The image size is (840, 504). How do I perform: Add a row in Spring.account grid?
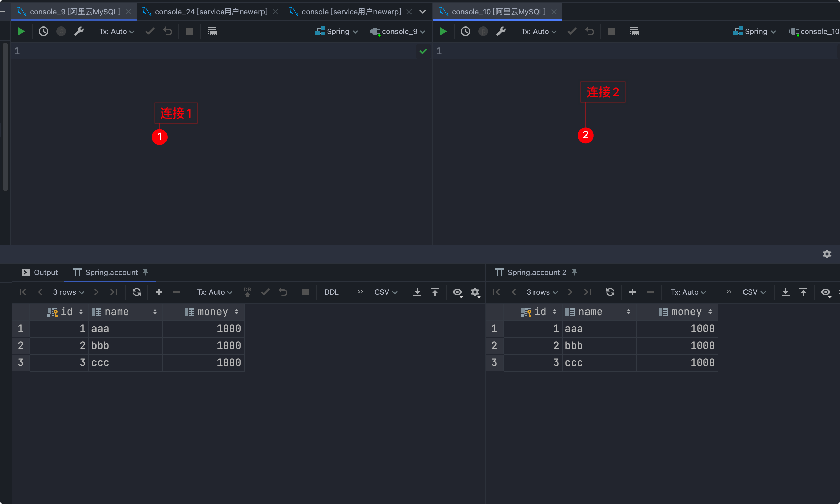(x=159, y=292)
